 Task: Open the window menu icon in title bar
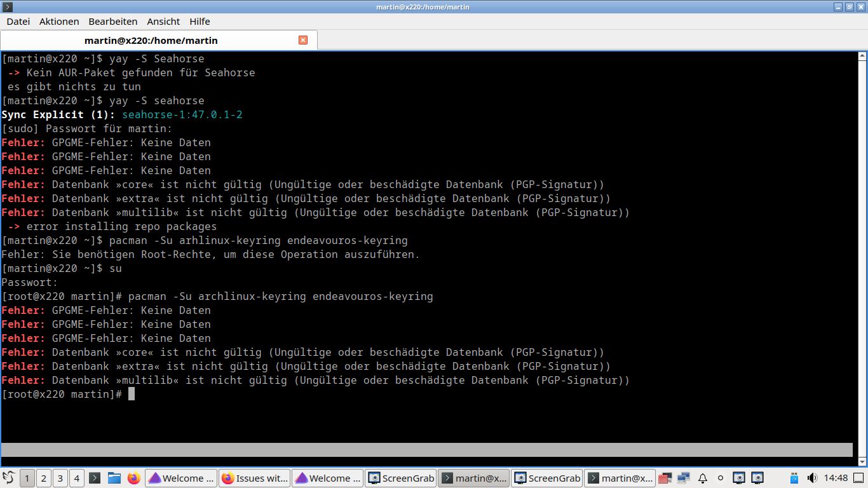tap(6, 7)
